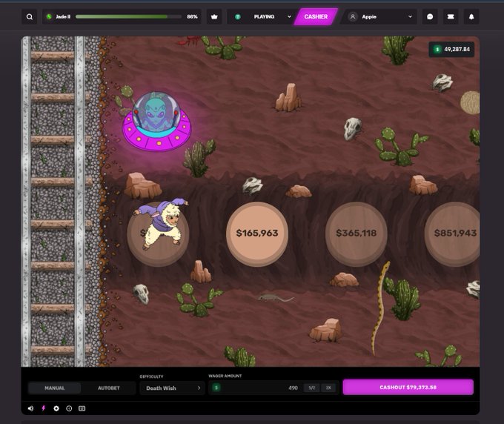Halve the wager with 1/2 button
The height and width of the screenshot is (424, 504).
(x=312, y=388)
